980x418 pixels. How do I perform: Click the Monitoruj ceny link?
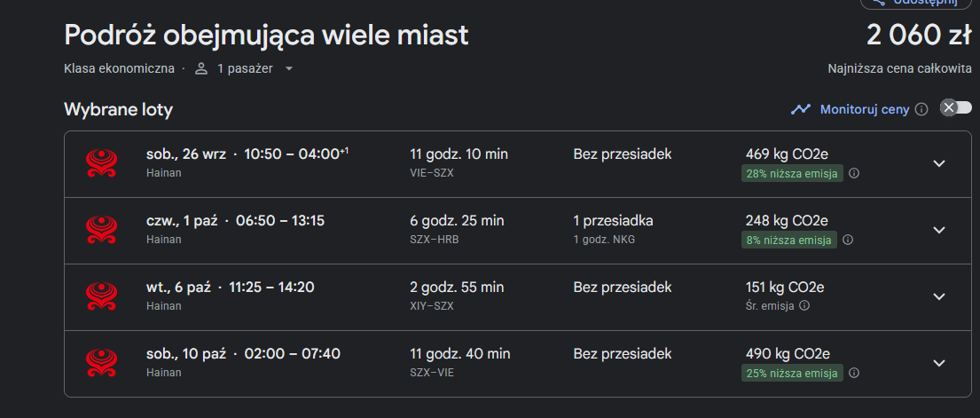(x=865, y=109)
